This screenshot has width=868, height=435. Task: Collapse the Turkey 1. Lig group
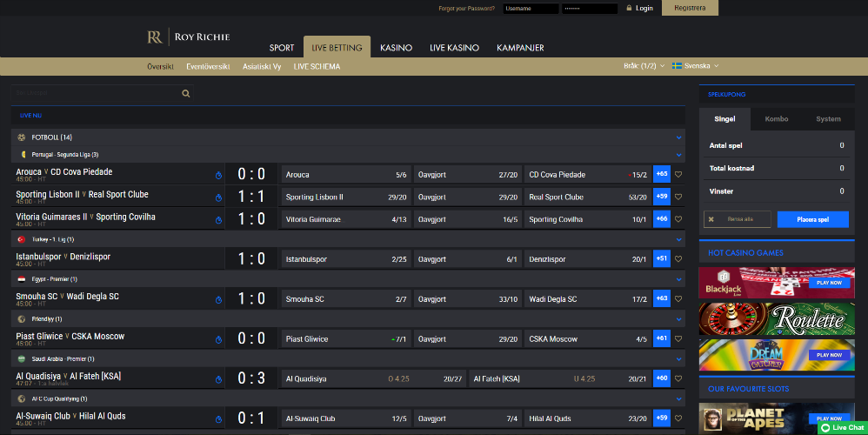pos(678,239)
